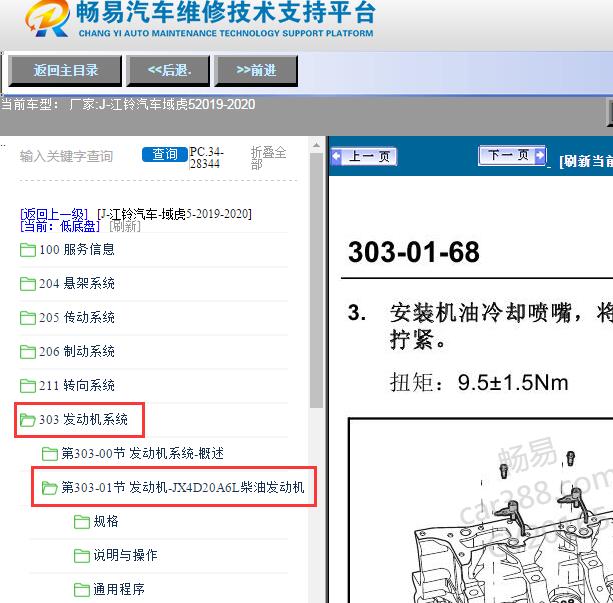Click 折叠全部 to collapse all
The width and height of the screenshot is (613, 603).
[x=268, y=158]
